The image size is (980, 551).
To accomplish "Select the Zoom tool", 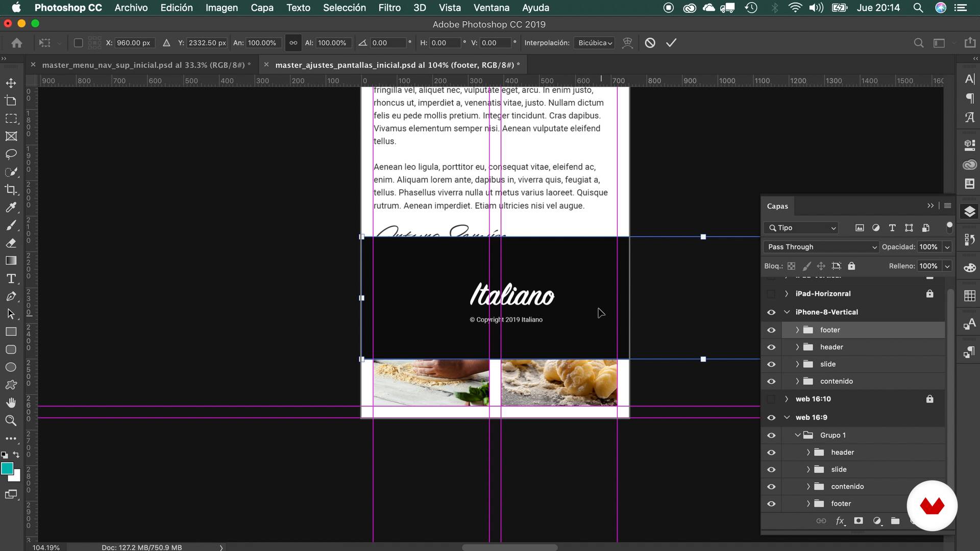I will pyautogui.click(x=11, y=420).
